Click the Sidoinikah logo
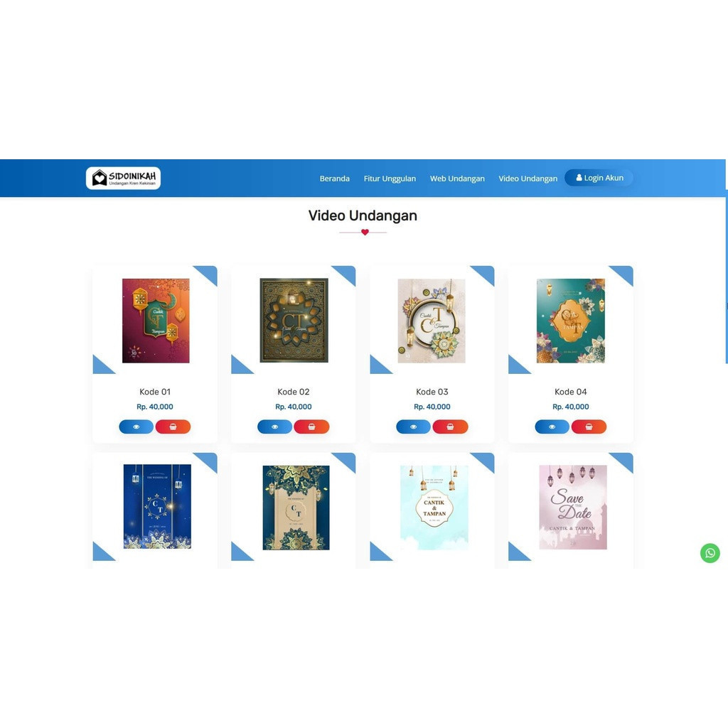 click(123, 178)
